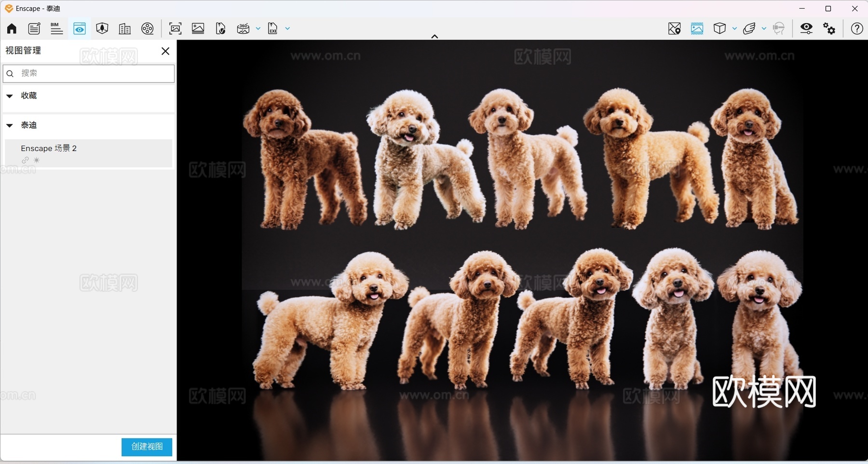Click the EXE standalone export icon
The height and width of the screenshot is (464, 868).
tap(273, 28)
